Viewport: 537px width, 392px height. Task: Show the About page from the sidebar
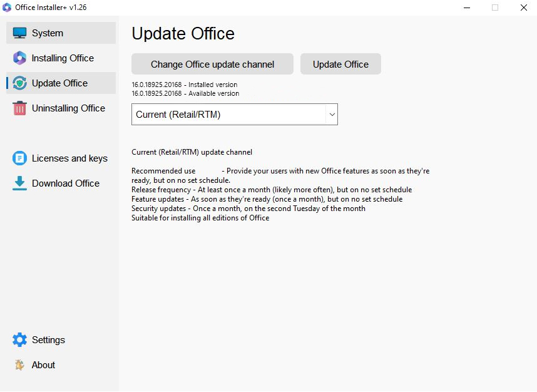pyautogui.click(x=61, y=365)
